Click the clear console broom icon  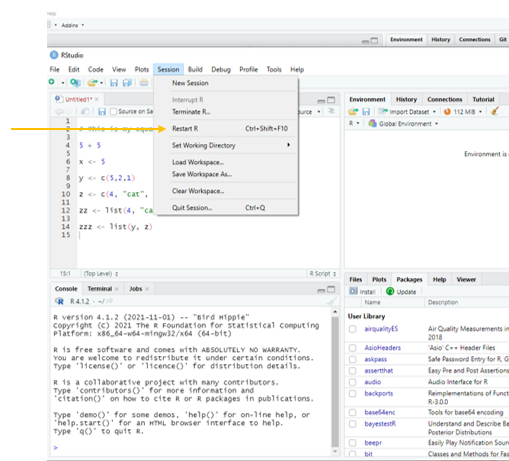(x=331, y=301)
